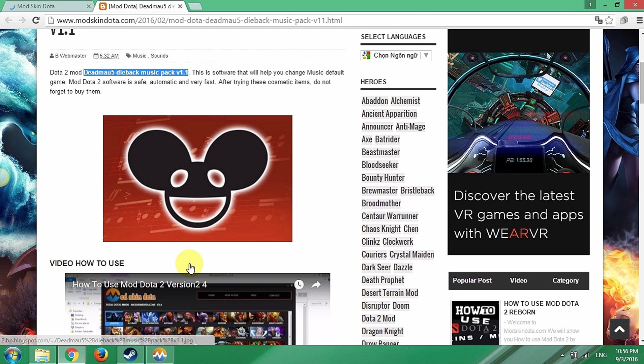Go to the Announcer category
644x364 pixels.
point(377,126)
